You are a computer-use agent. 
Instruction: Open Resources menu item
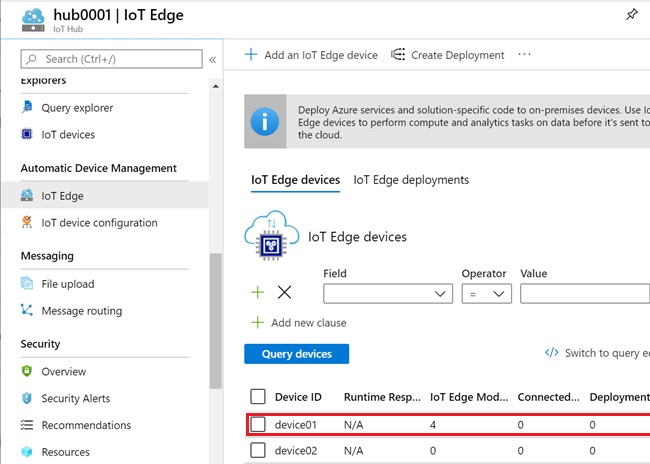click(x=65, y=452)
